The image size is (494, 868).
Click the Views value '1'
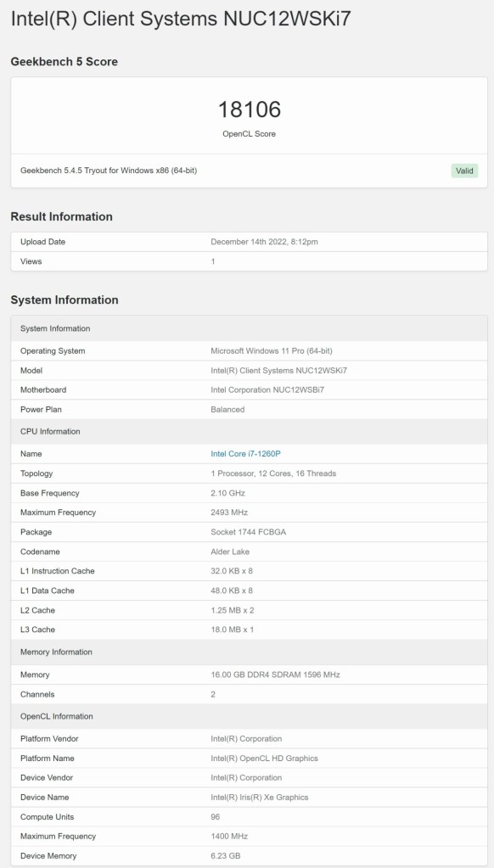213,261
